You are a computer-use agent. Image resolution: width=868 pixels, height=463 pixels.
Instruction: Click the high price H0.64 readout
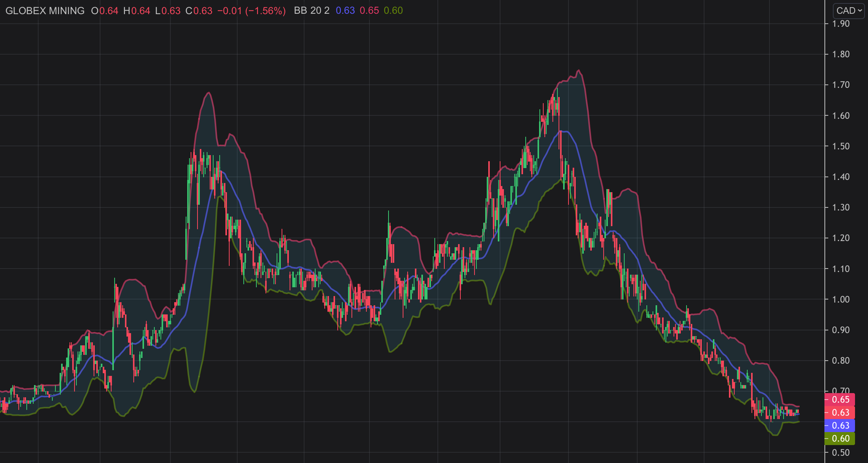[137, 11]
